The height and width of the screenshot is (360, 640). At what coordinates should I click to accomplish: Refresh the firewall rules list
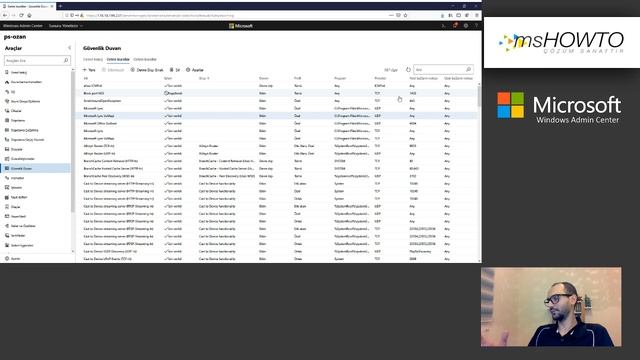tap(408, 70)
